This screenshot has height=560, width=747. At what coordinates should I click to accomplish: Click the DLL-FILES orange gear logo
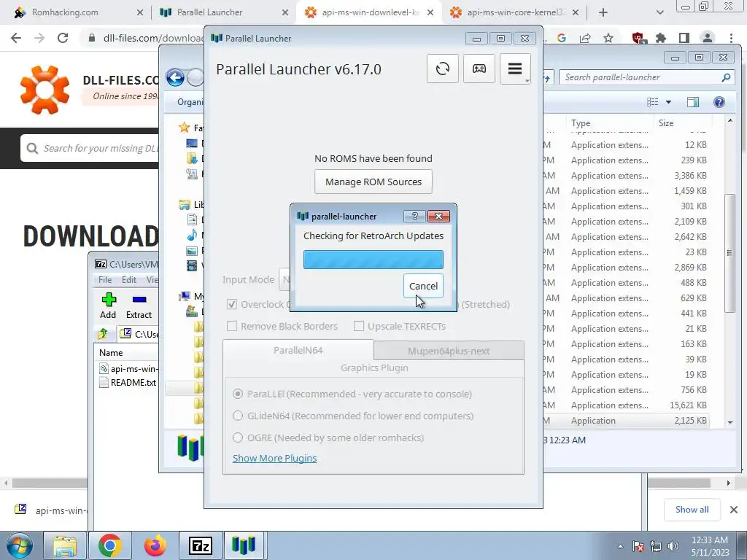pyautogui.click(x=44, y=90)
